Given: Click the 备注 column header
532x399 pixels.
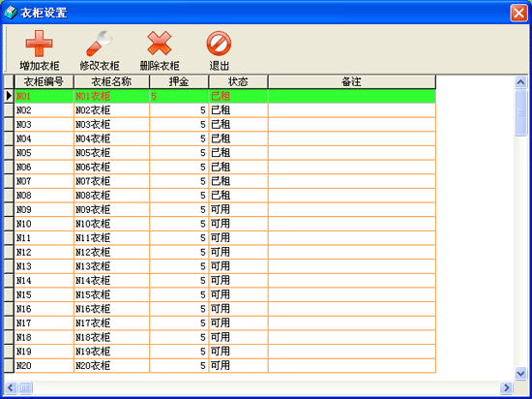Looking at the screenshot, I should tap(352, 82).
